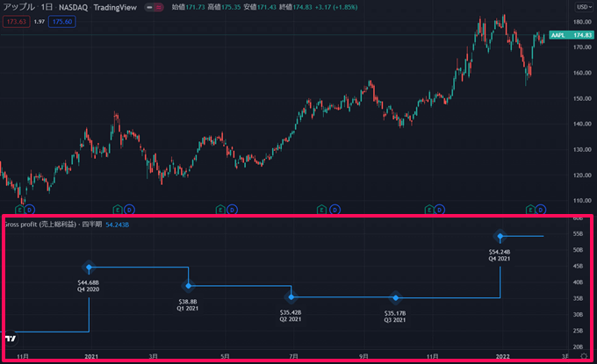The width and height of the screenshot is (597, 364).
Task: Click the red sell price 173.63 button
Action: pos(17,22)
